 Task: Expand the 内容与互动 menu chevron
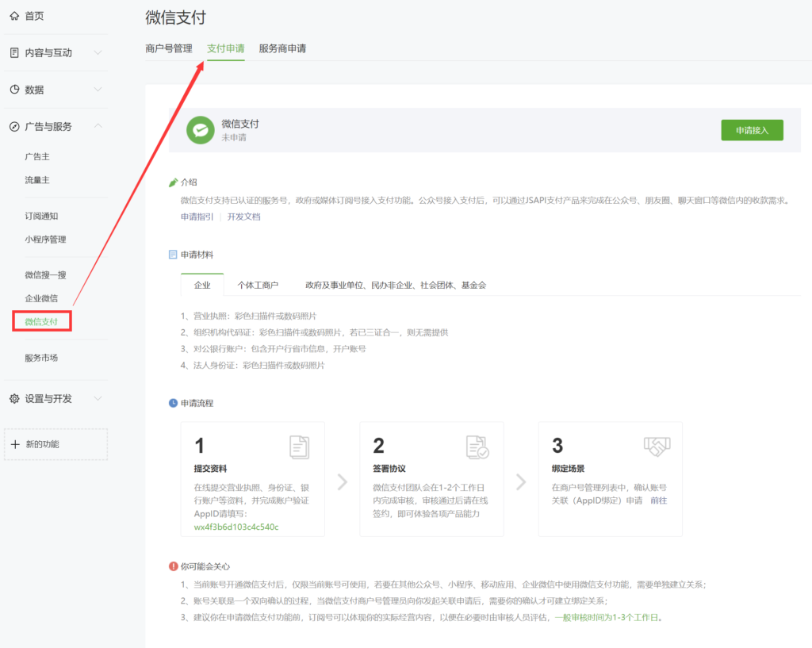pos(98,52)
